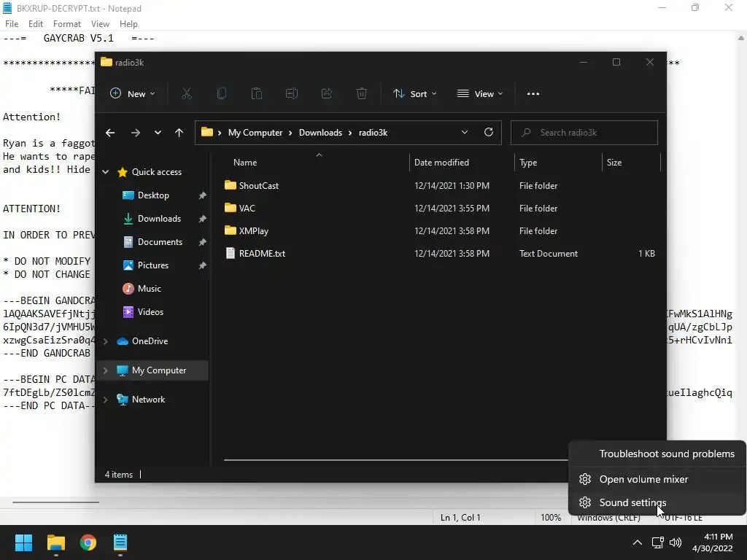Select the README.txt file
This screenshot has width=747, height=560.
(x=262, y=254)
